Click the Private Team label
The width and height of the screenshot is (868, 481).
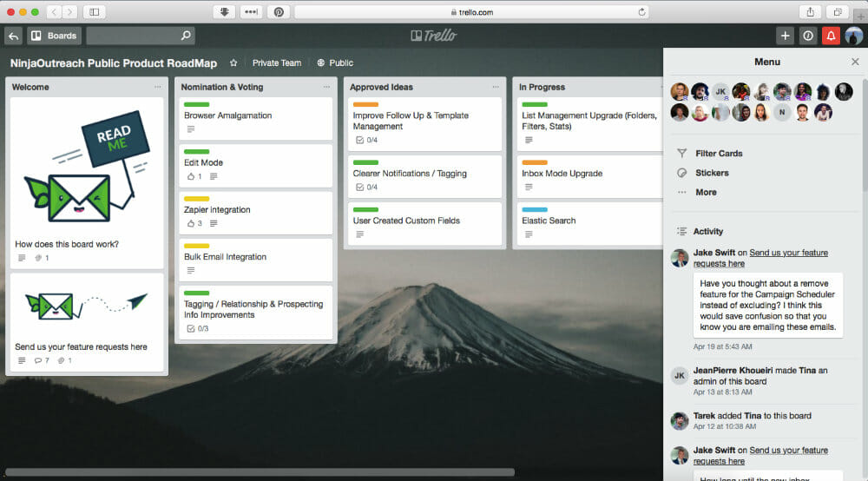[277, 63]
